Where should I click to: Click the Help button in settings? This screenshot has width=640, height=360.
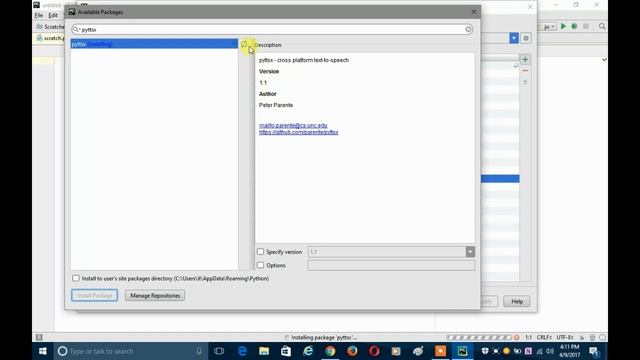click(x=517, y=302)
